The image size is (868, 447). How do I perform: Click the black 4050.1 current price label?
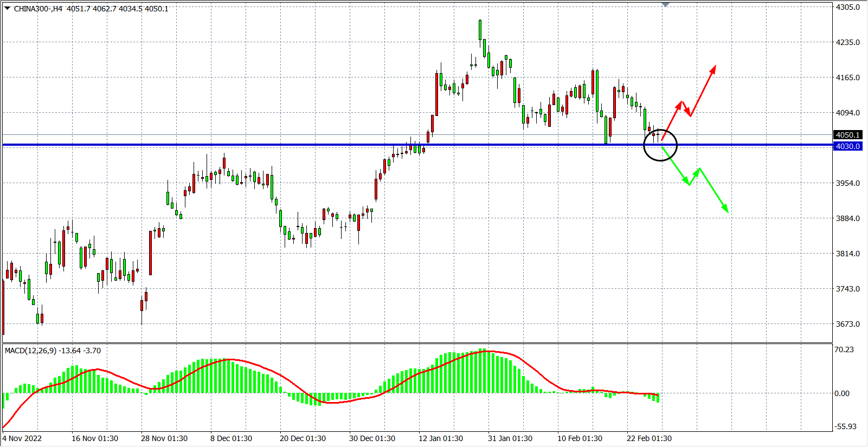click(x=847, y=135)
